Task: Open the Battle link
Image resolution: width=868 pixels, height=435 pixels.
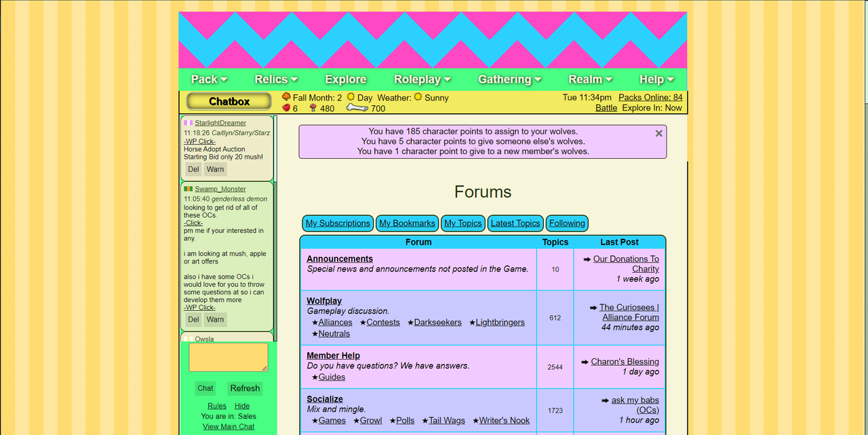Action: pos(606,108)
